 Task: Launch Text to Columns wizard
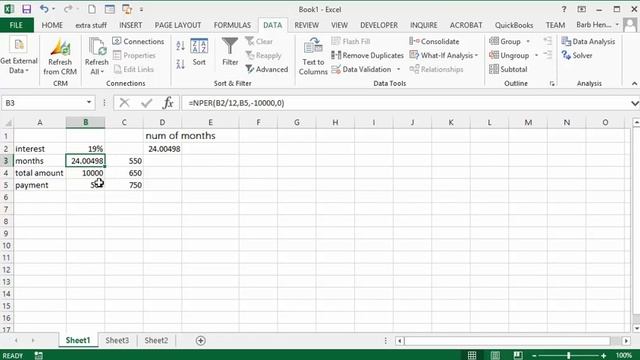313,56
